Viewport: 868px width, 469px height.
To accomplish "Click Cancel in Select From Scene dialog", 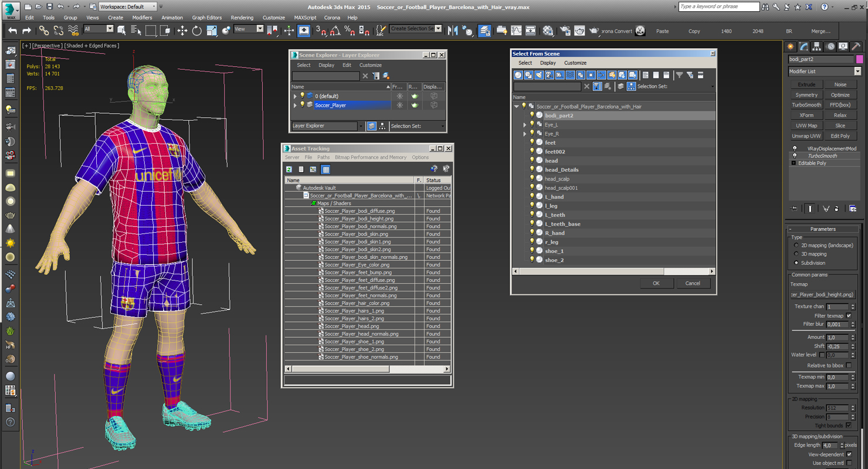I will tap(693, 283).
